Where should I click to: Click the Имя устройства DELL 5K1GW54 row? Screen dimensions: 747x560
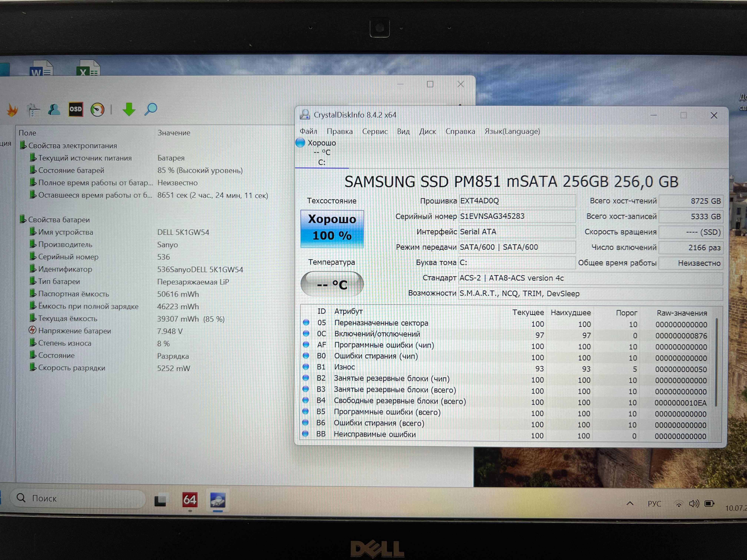coord(119,232)
